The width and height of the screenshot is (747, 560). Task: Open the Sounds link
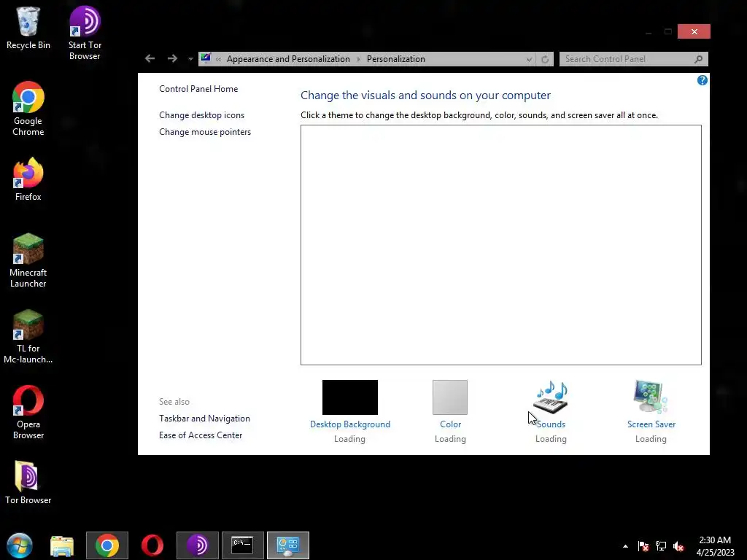(551, 424)
